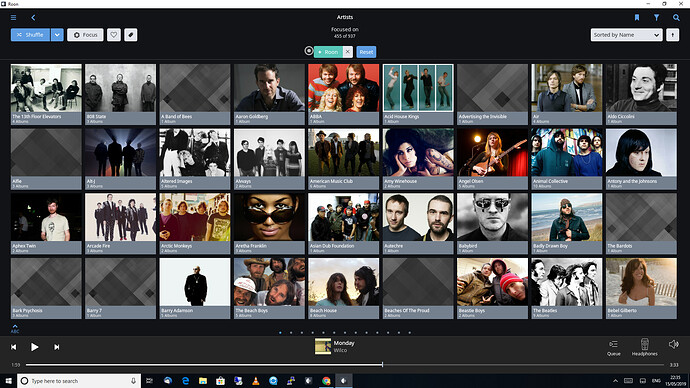Viewport: 690px width, 388px height.
Task: Open Altered Images artist tile
Action: pyautogui.click(x=195, y=159)
